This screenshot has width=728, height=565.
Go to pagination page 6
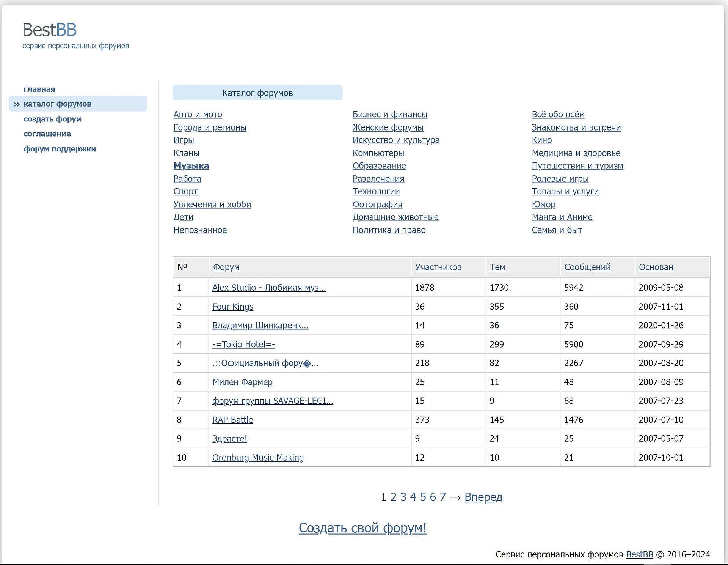pyautogui.click(x=433, y=497)
